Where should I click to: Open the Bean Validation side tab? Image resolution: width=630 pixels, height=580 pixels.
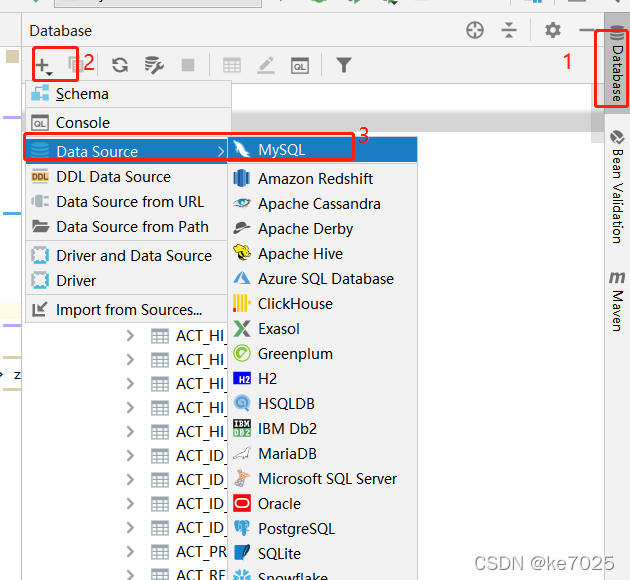click(617, 187)
